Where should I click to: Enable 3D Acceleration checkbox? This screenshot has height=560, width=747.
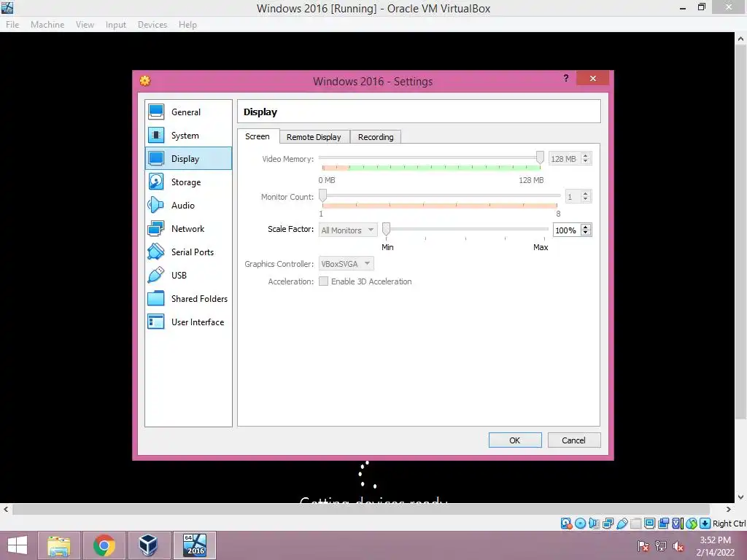323,281
